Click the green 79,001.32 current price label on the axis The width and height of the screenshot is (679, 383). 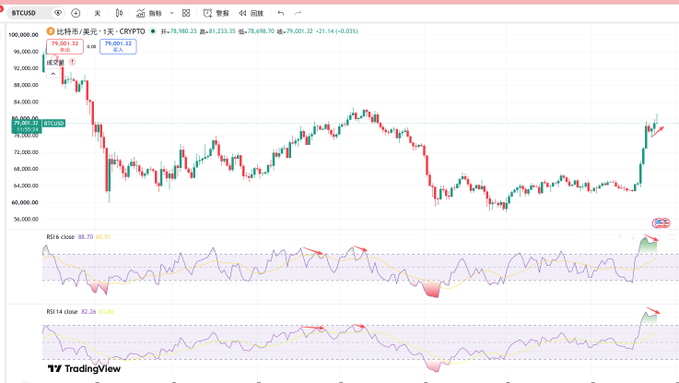[x=26, y=126]
